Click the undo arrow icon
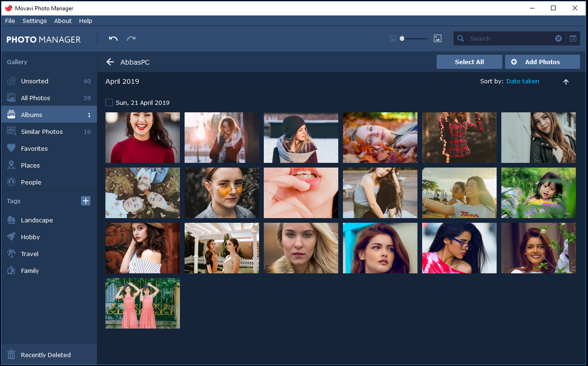Viewport: 588px width, 366px height. click(113, 38)
